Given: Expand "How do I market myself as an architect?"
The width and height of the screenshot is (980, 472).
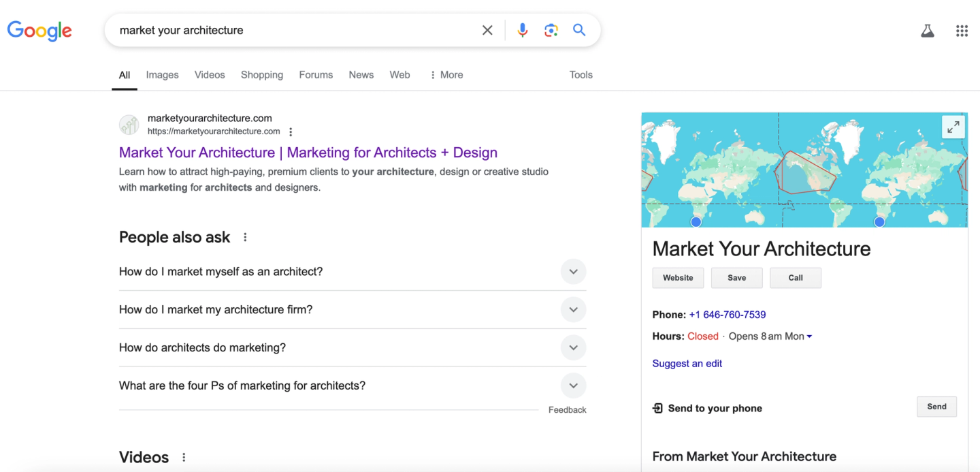Looking at the screenshot, I should pos(353,272).
